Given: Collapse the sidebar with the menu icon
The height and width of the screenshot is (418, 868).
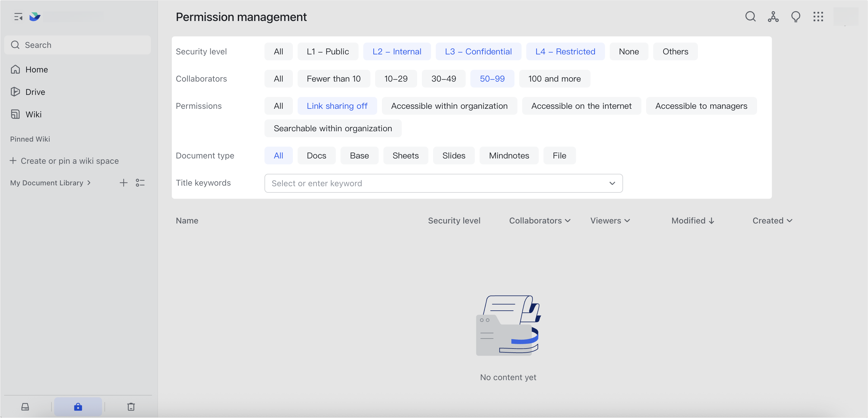Looking at the screenshot, I should (18, 17).
